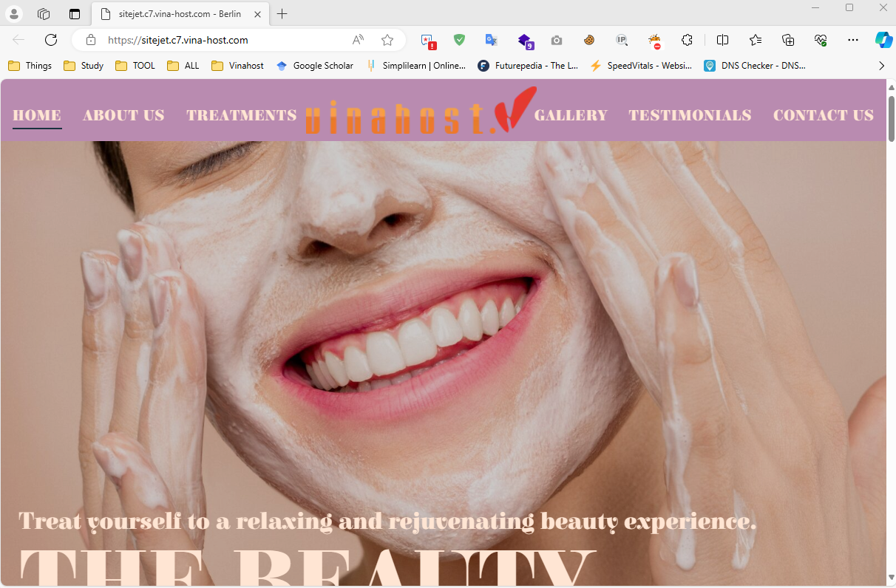The width and height of the screenshot is (896, 588).
Task: Open the Settings and more menu
Action: 853,40
